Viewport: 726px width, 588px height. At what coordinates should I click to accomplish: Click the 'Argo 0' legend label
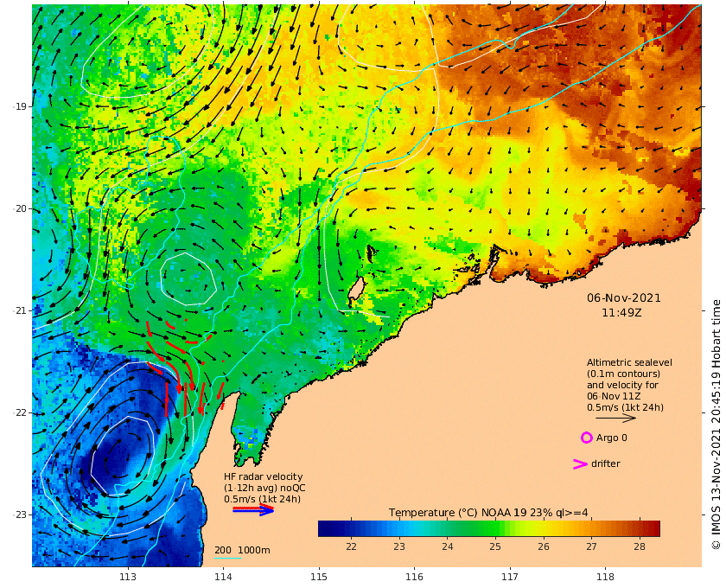pos(612,438)
